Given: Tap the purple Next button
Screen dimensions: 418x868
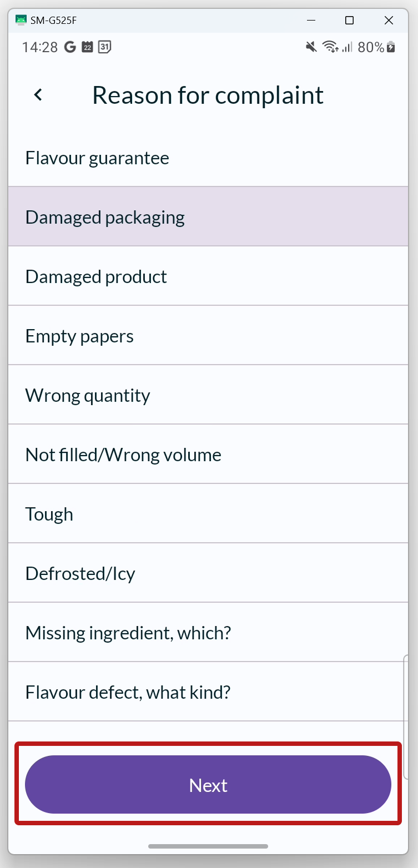Looking at the screenshot, I should point(208,785).
